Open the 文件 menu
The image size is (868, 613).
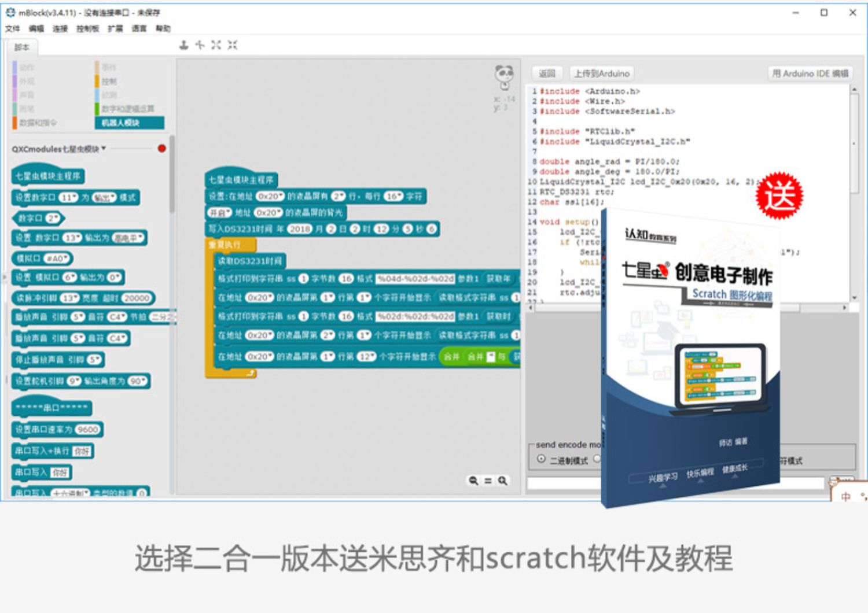coord(12,28)
